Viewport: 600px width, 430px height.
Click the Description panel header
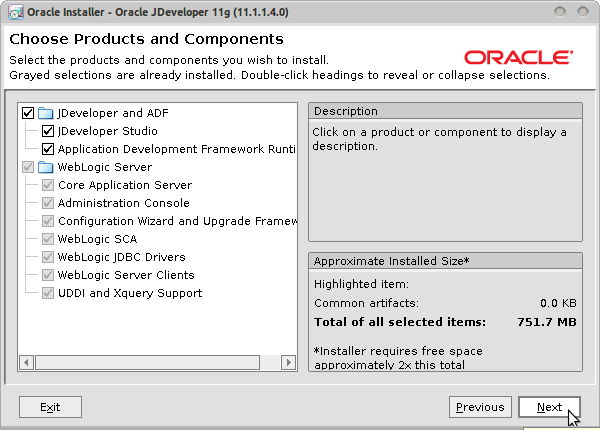[x=445, y=111]
